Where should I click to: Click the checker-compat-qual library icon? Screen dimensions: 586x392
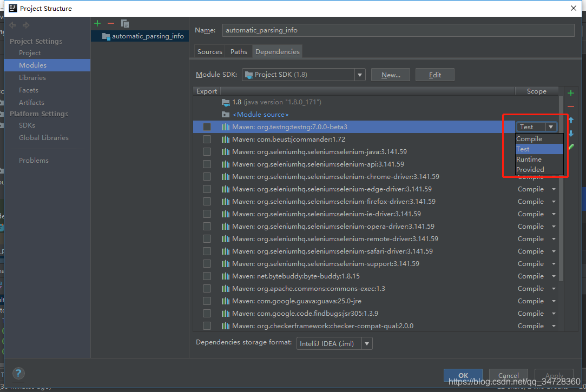click(225, 326)
